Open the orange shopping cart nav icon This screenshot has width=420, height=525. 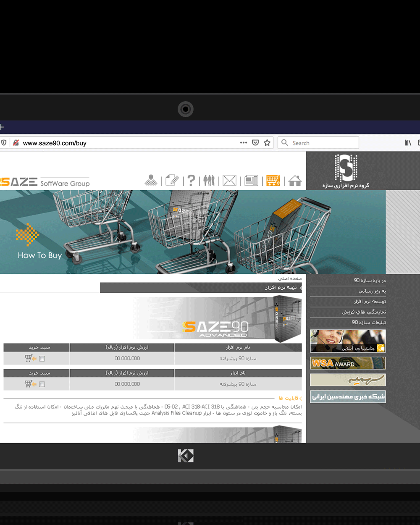click(x=273, y=181)
